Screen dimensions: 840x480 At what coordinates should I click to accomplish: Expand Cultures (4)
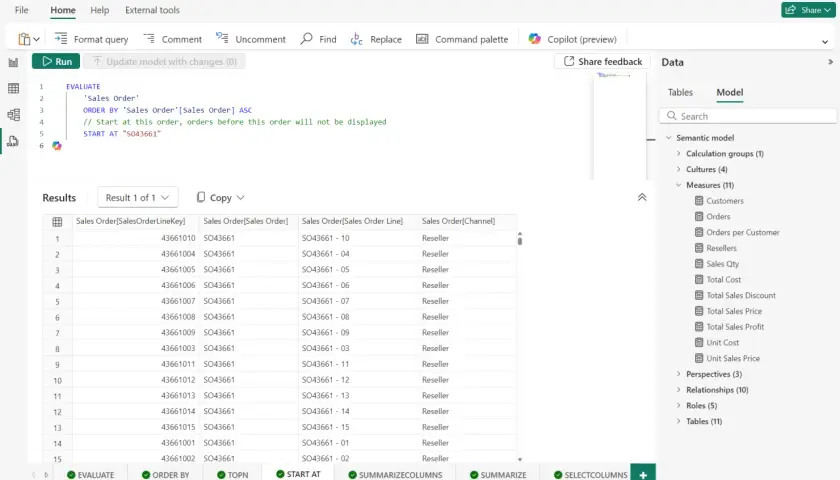[679, 169]
